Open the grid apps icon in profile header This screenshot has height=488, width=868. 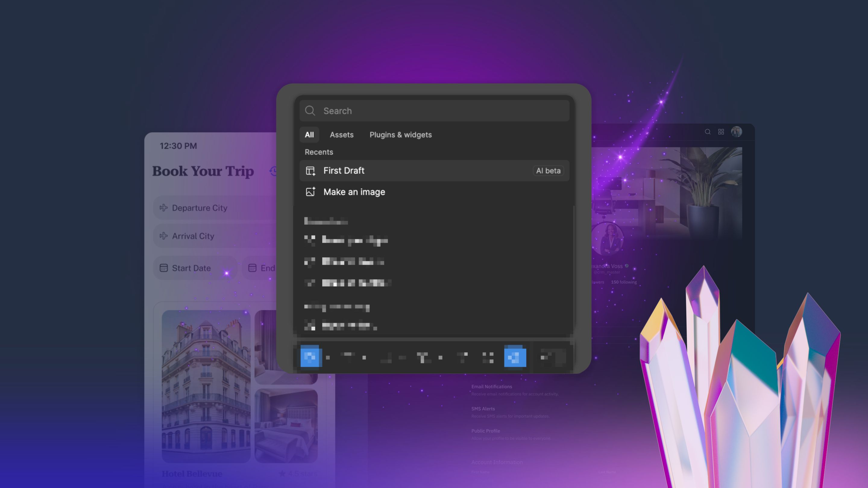[x=721, y=132]
